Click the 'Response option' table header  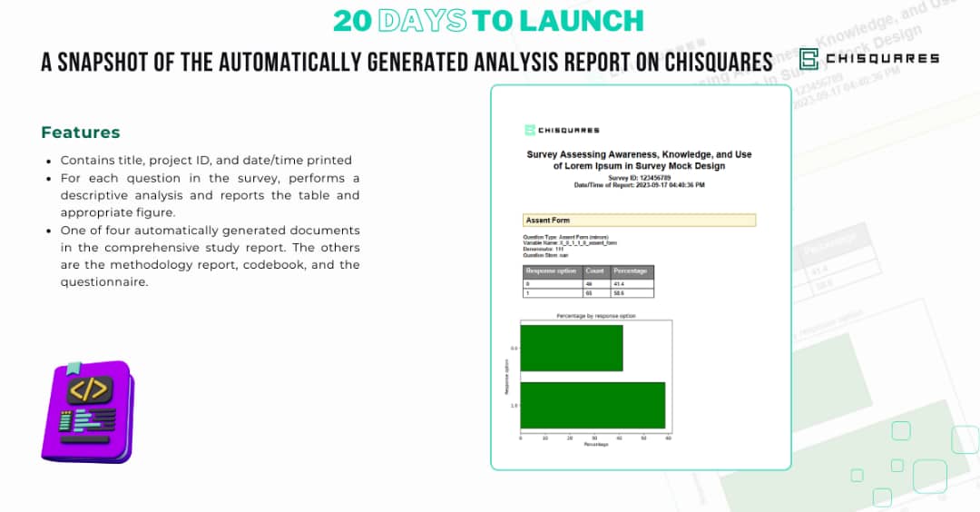click(x=553, y=271)
